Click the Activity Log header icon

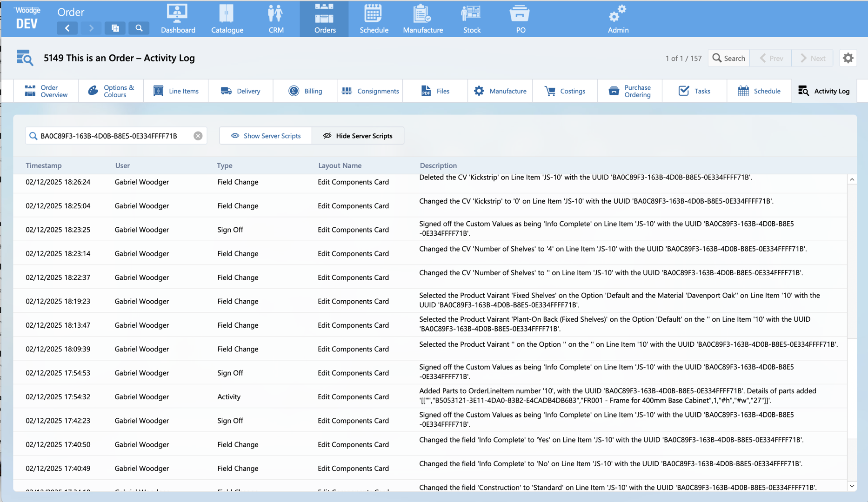(25, 58)
